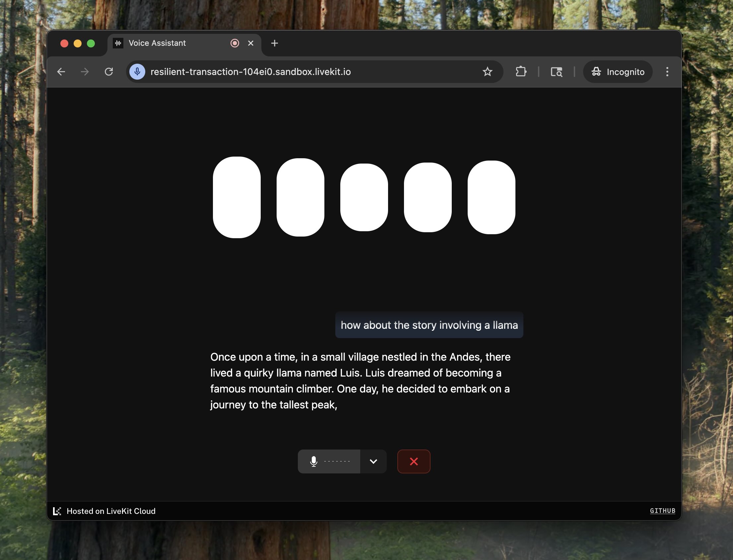Open the Extensions puzzle icon

click(x=521, y=72)
